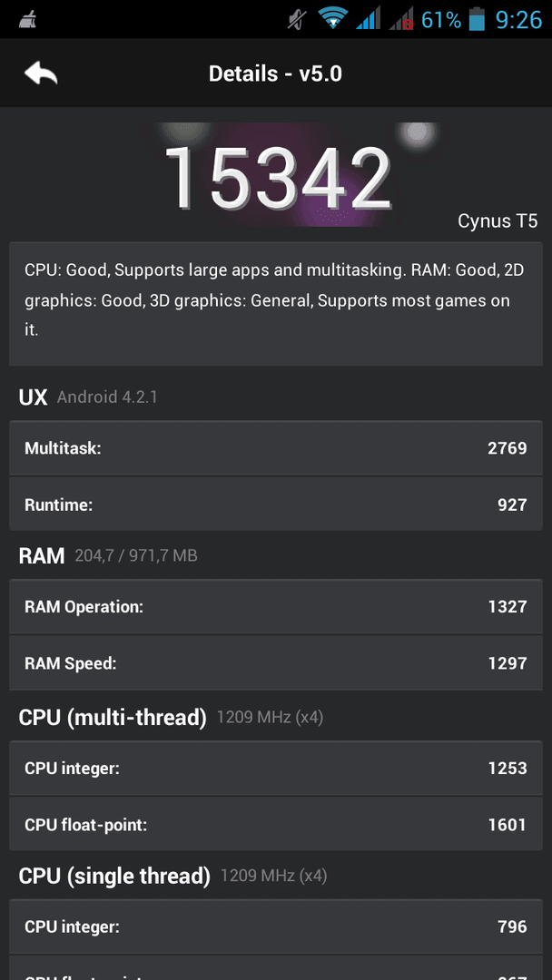
Task: Tap the performance summary description box
Action: [x=276, y=304]
